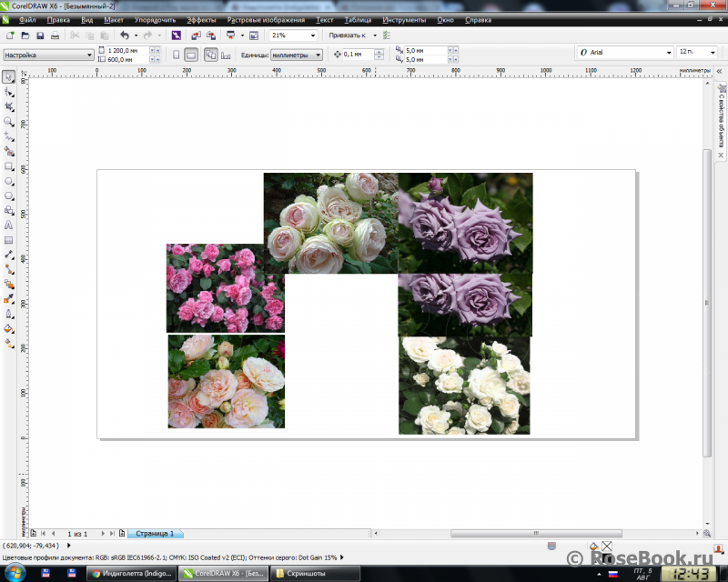Image resolution: width=728 pixels, height=582 pixels.
Task: Select the Text tool
Action: pyautogui.click(x=9, y=225)
